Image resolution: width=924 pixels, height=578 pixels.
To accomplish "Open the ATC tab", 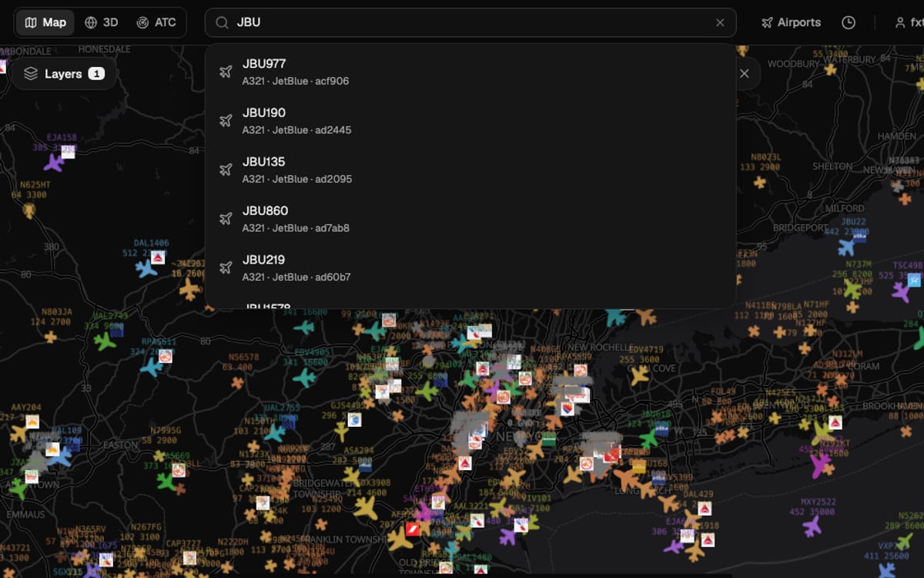I will (156, 22).
